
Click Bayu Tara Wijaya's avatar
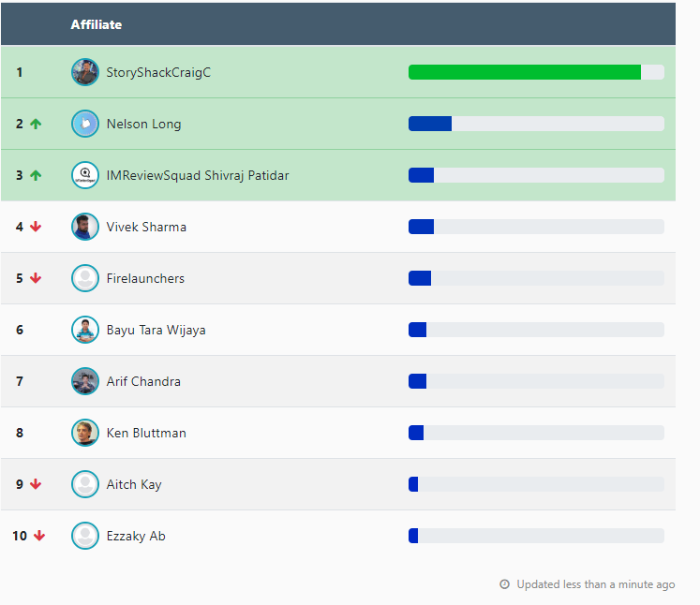coord(85,330)
